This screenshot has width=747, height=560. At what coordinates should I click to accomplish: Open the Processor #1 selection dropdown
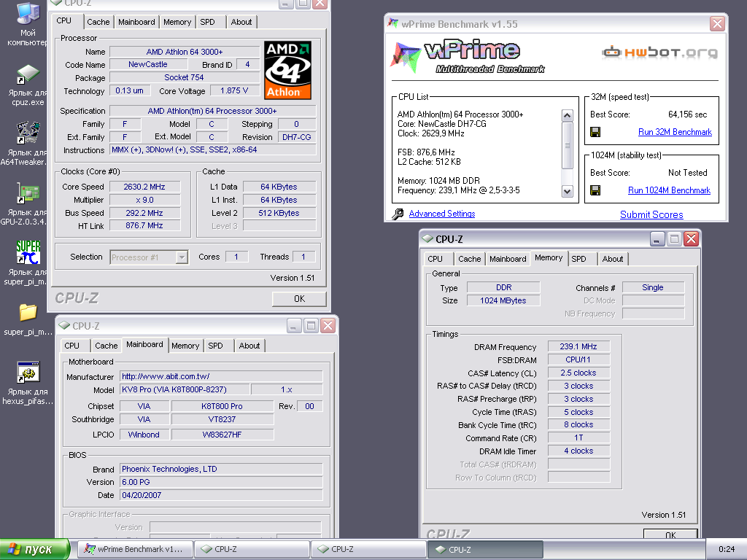click(149, 257)
